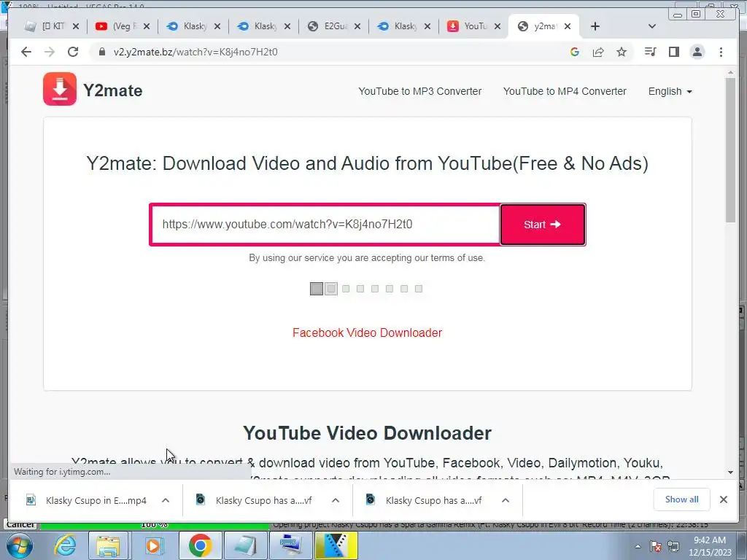Click the Start button

[543, 225]
